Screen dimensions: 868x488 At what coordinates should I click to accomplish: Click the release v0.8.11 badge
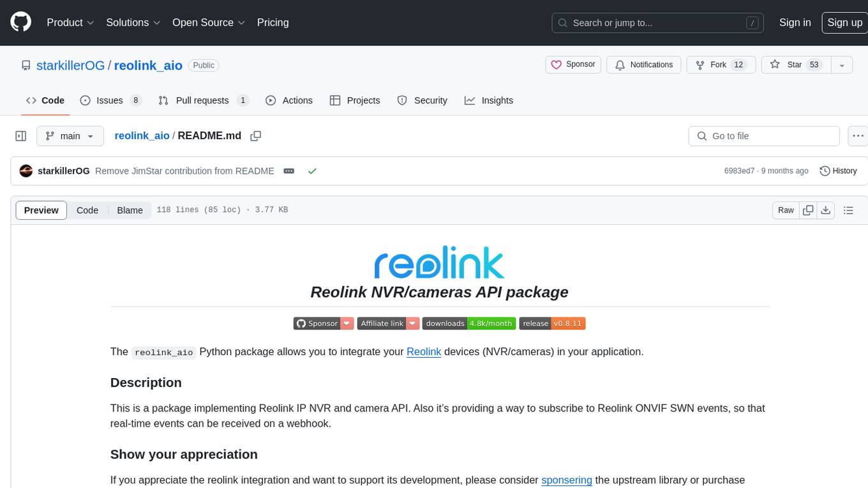(x=552, y=323)
